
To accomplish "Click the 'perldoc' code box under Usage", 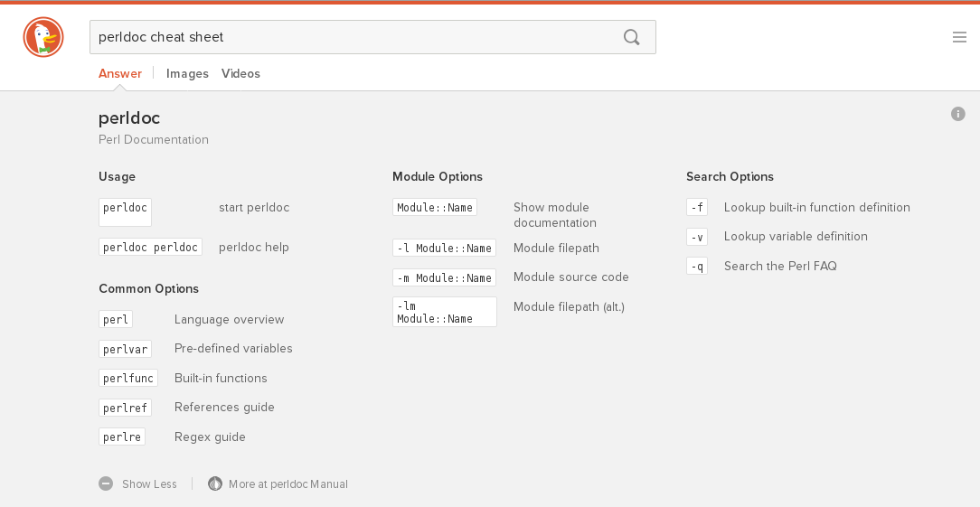I will point(125,211).
